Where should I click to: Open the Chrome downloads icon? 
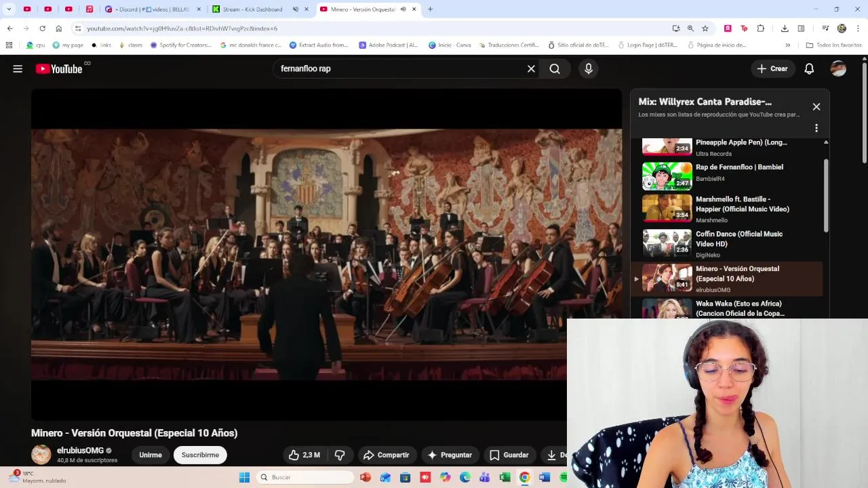point(785,28)
